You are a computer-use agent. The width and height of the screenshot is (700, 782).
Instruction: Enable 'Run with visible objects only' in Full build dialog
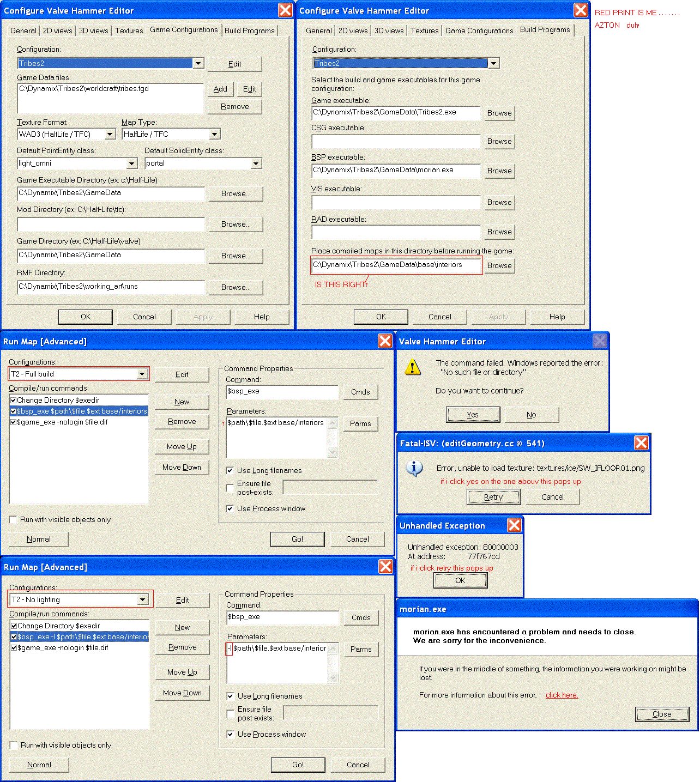[x=13, y=519]
